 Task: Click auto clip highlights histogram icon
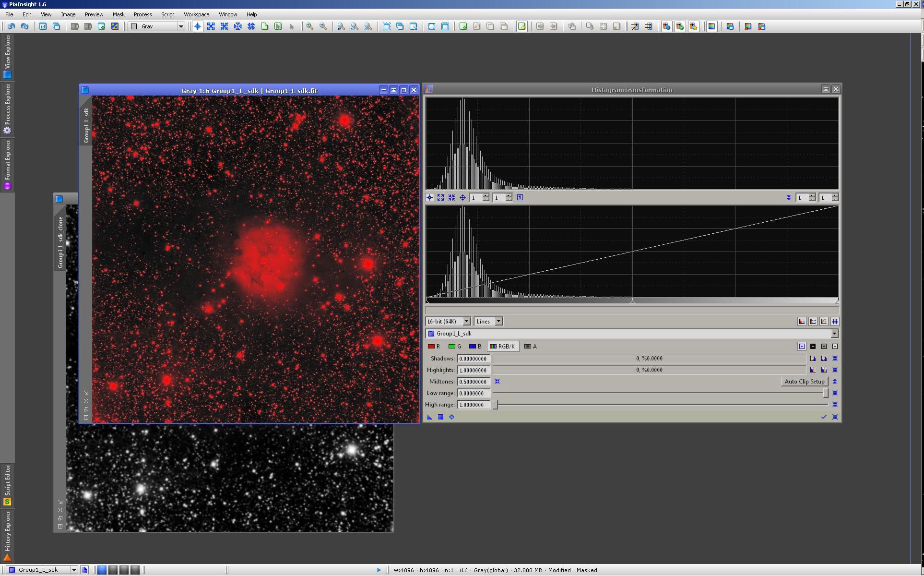(x=824, y=370)
